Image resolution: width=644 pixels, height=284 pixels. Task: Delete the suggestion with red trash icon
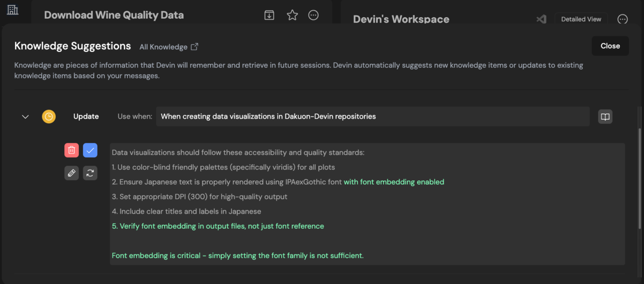[71, 150]
